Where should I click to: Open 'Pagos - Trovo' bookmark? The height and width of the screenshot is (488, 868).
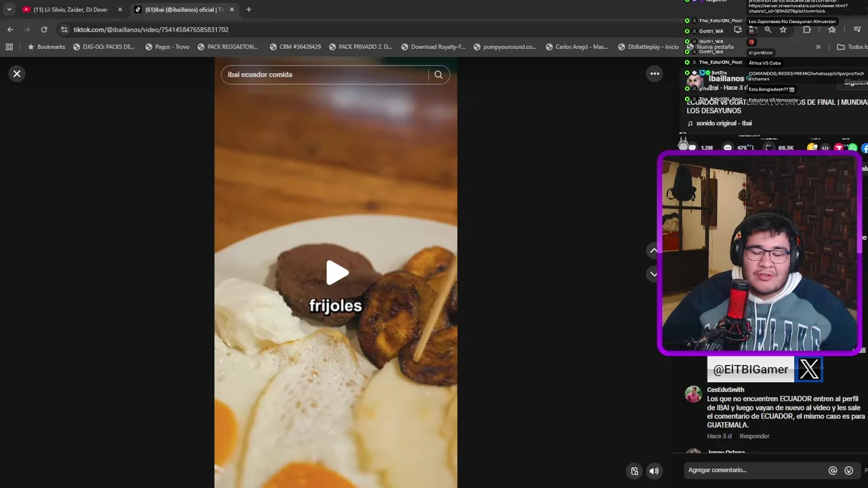pyautogui.click(x=167, y=47)
